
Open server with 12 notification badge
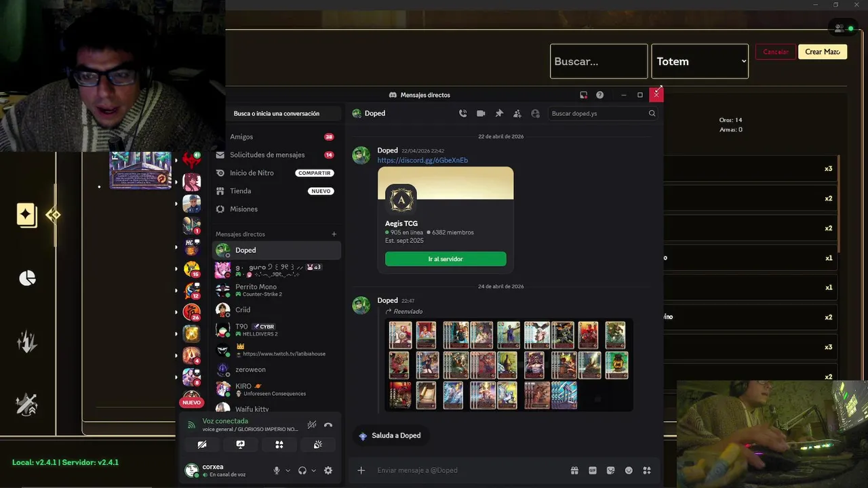[192, 291]
